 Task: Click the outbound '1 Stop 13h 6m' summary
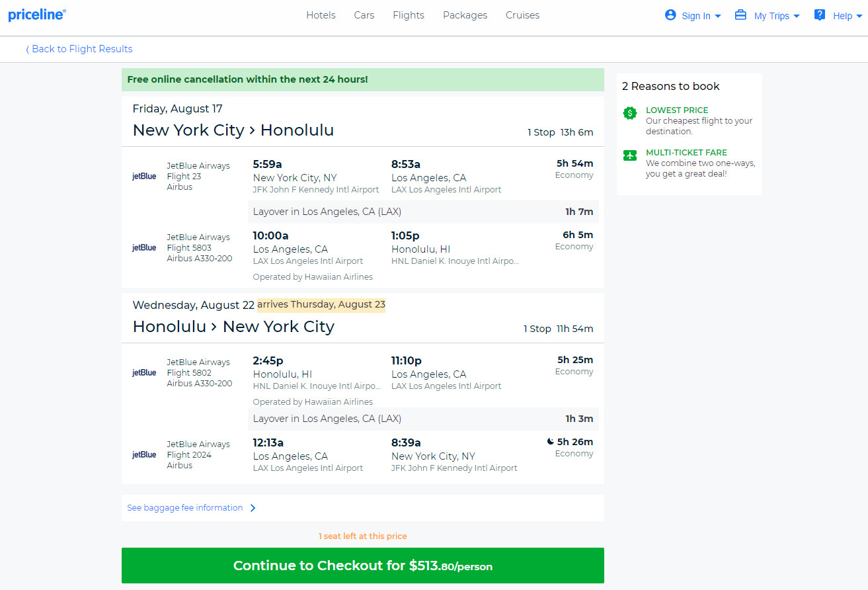pos(561,132)
